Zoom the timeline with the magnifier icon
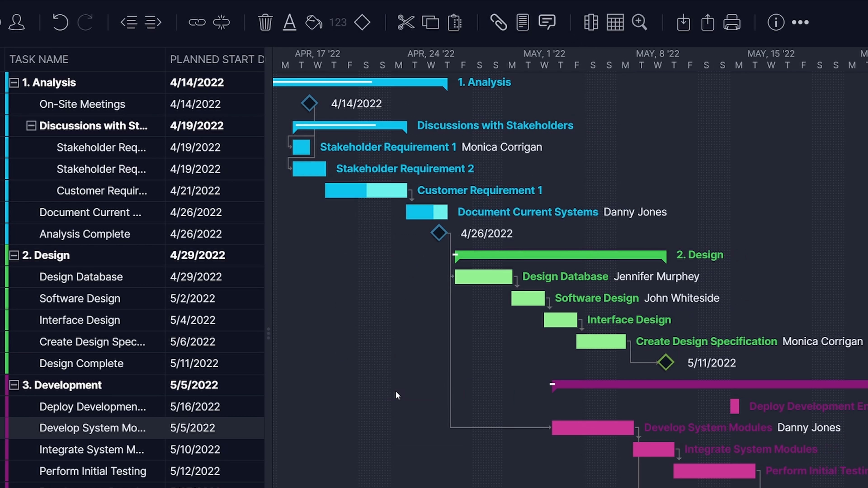This screenshot has width=868, height=488. tap(639, 22)
